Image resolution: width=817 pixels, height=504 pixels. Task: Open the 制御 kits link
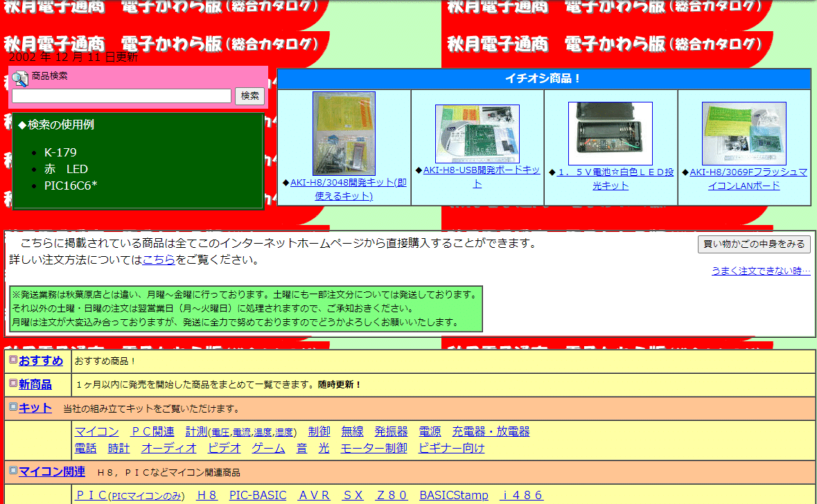click(319, 431)
